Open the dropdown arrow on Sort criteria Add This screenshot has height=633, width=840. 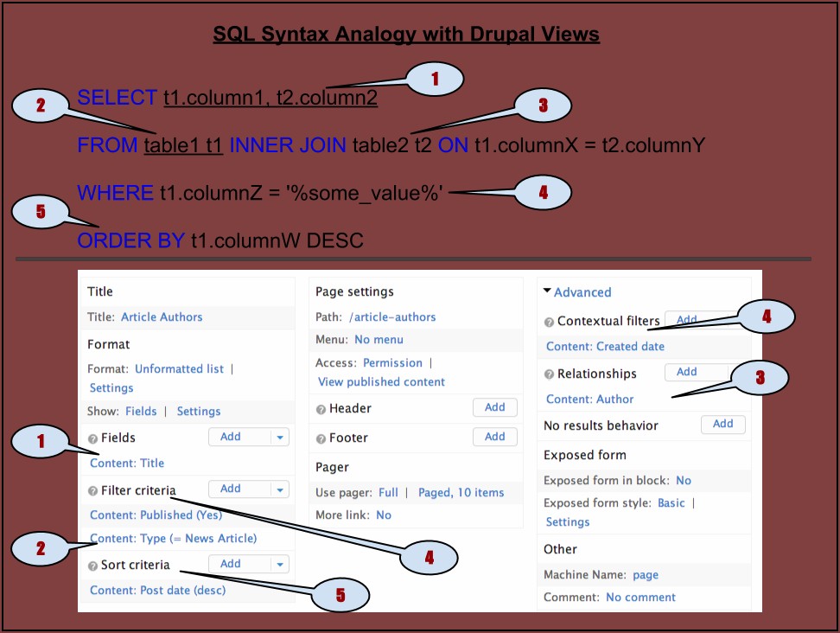(x=279, y=565)
